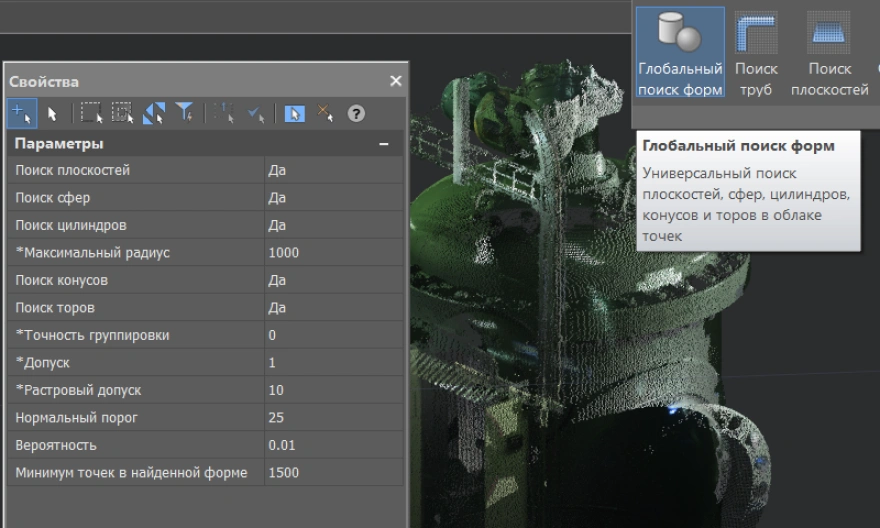The width and height of the screenshot is (880, 528).
Task: Launch the Поиск плоскостей tool
Action: point(829,54)
